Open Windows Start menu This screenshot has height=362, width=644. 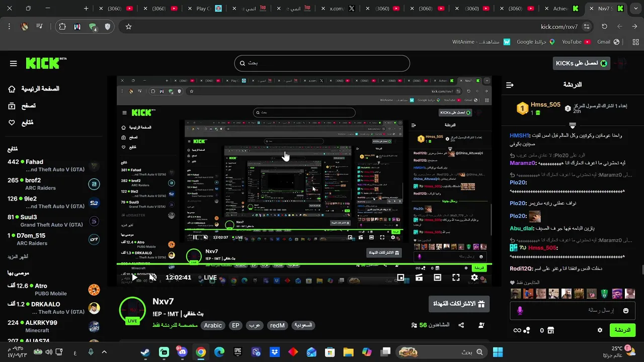click(498, 352)
